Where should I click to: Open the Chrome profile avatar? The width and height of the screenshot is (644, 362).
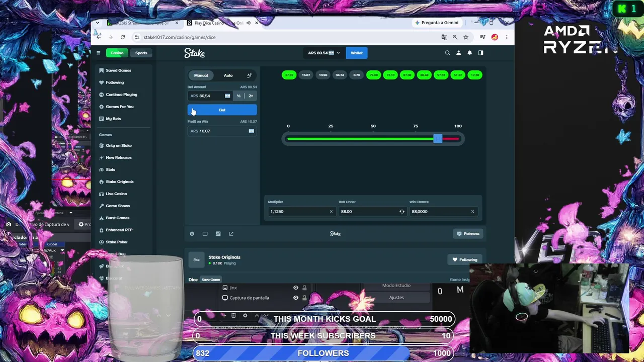click(495, 37)
